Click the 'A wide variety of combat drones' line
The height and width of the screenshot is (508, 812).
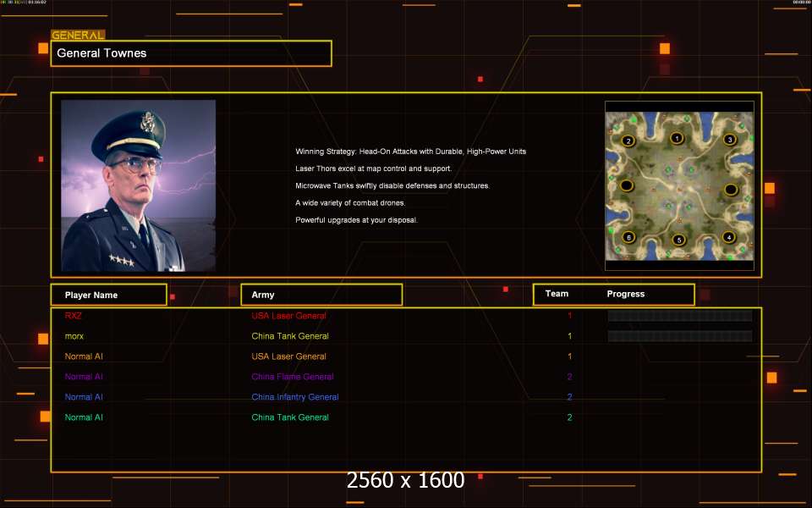point(350,202)
